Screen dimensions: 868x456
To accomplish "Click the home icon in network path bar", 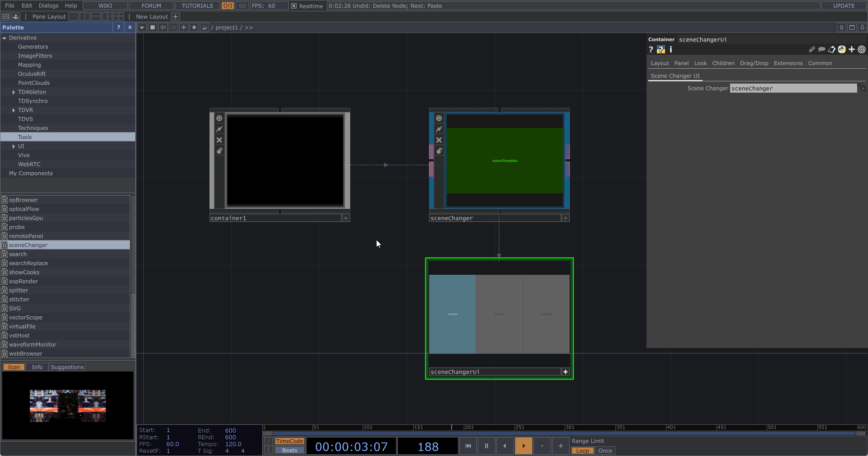I will coord(204,28).
